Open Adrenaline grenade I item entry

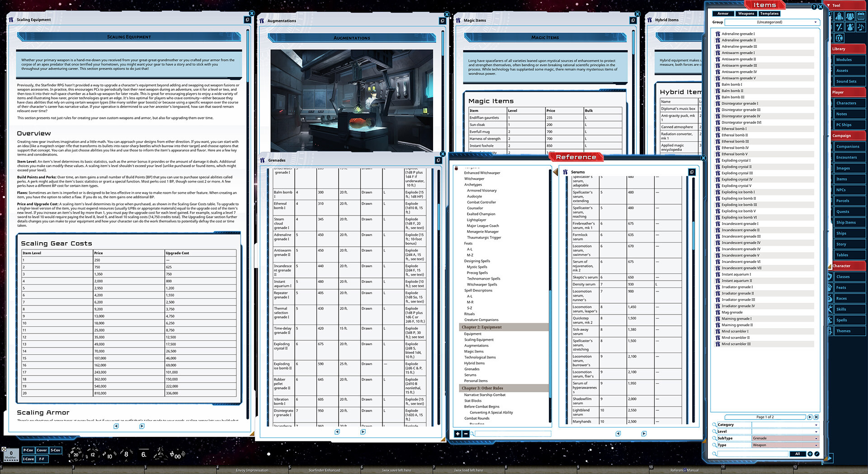(x=738, y=34)
